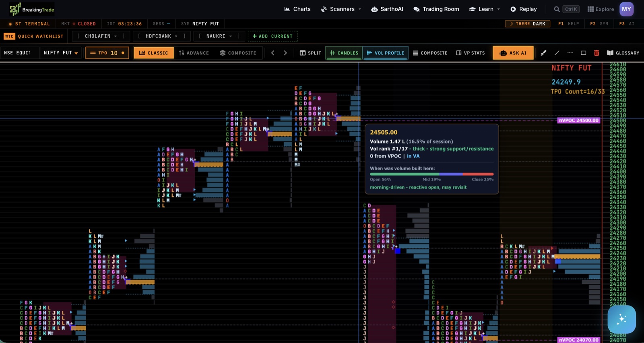Image resolution: width=644 pixels, height=343 pixels.
Task: Remove HDFCBANK from the watchlist
Action: [x=176, y=36]
